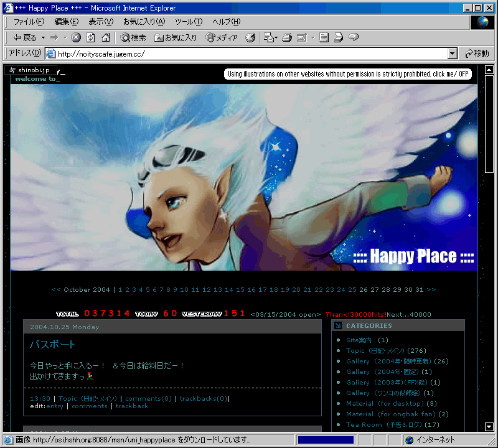Click the Back arrow toolbar button
This screenshot has height=448, width=498.
tap(25, 38)
